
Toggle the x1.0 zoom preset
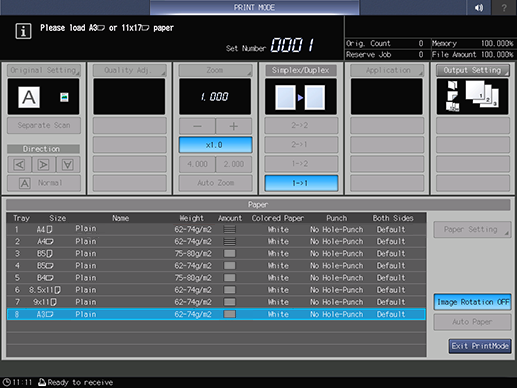[215, 145]
